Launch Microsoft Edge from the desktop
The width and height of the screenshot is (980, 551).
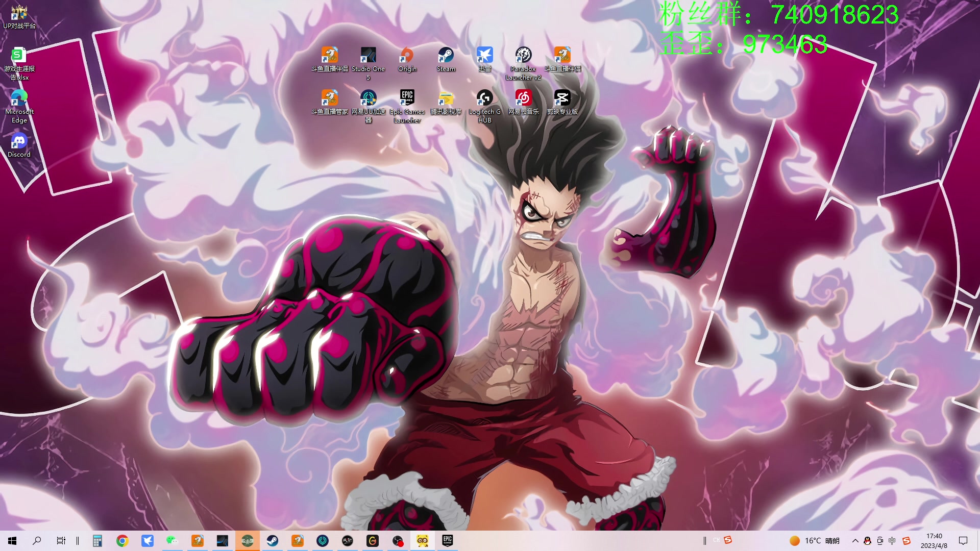[x=19, y=106]
